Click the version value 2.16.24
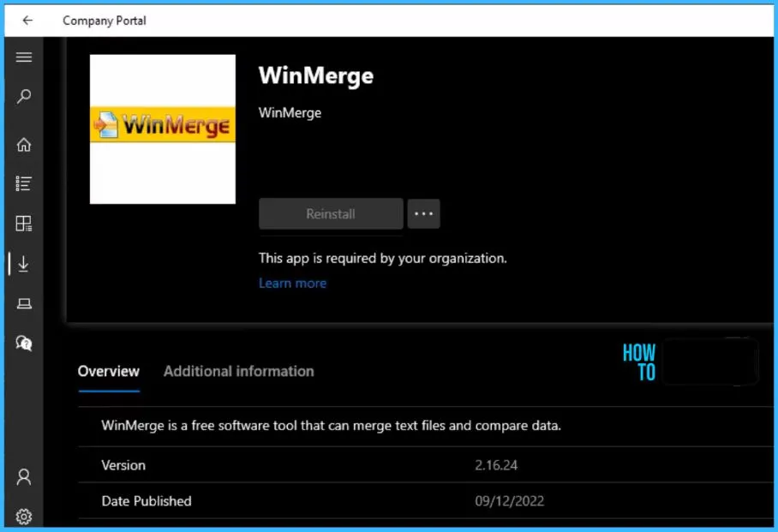Viewport: 778px width, 532px height. 496,465
